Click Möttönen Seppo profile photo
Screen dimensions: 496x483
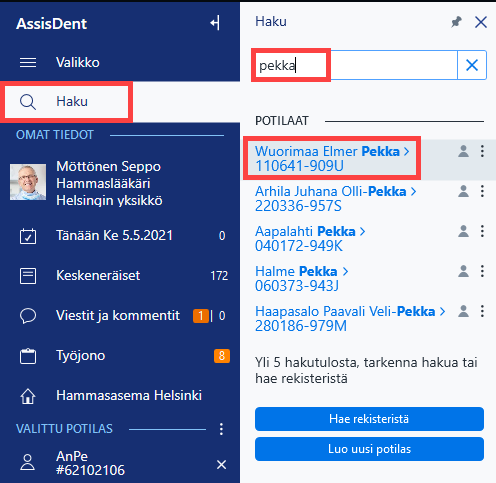click(28, 182)
